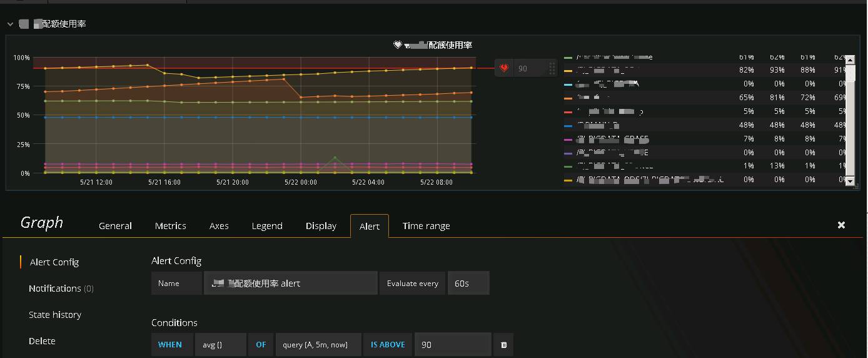Open the Axes tab
This screenshot has height=358, width=868.
[x=219, y=226]
